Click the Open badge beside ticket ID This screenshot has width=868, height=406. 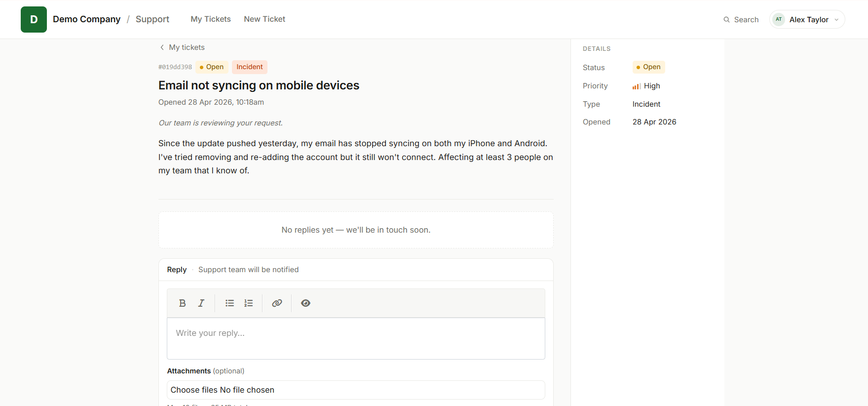tap(212, 67)
